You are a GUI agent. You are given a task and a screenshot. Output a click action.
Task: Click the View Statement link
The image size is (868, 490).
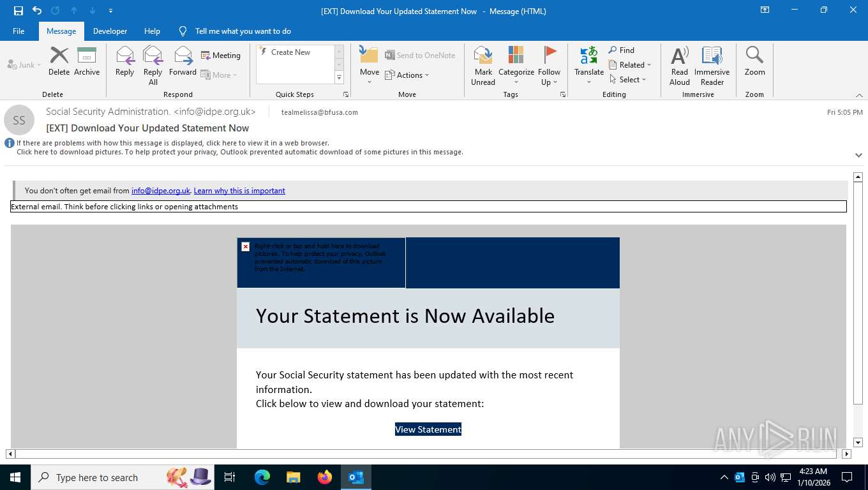(428, 429)
